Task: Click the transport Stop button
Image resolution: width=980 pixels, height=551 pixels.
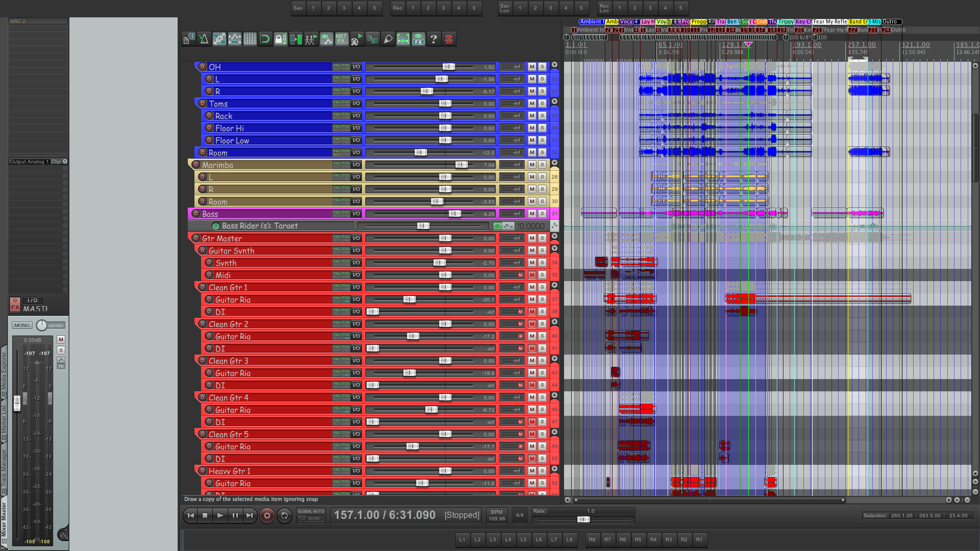Action: [x=205, y=516]
